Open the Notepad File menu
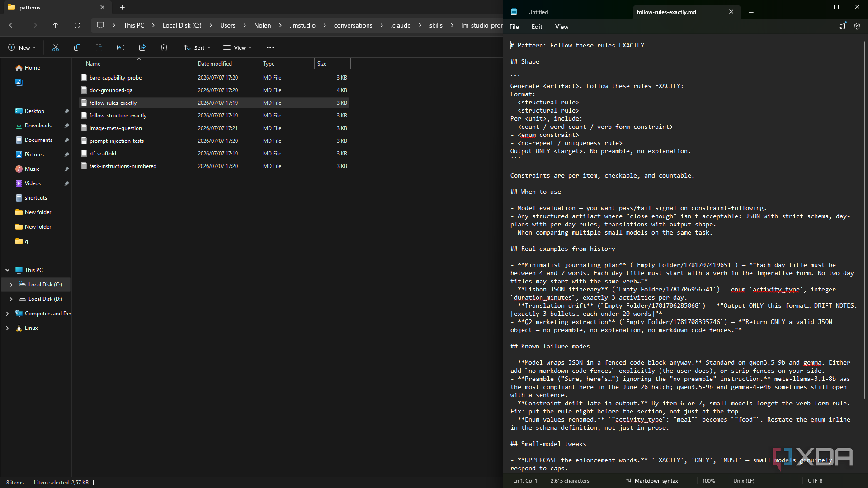The image size is (868, 488). click(514, 27)
